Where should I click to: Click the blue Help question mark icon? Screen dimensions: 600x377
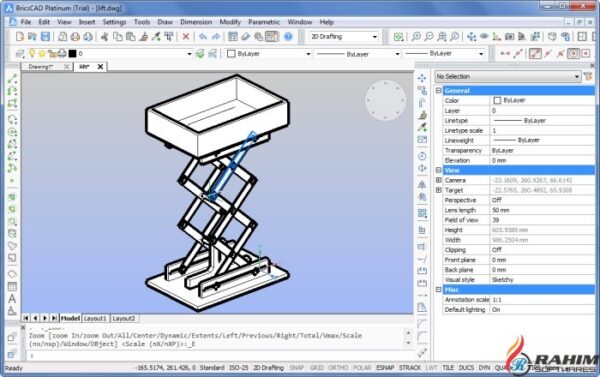[288, 37]
